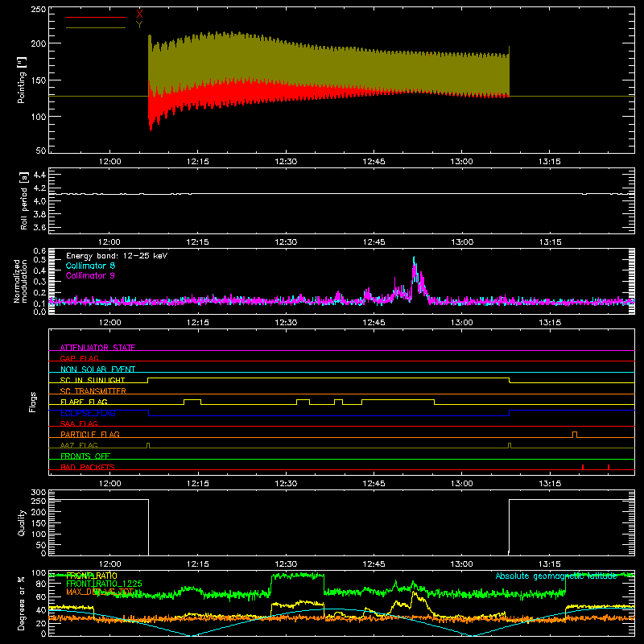Click the Normalized modulation axis title

click(21, 281)
